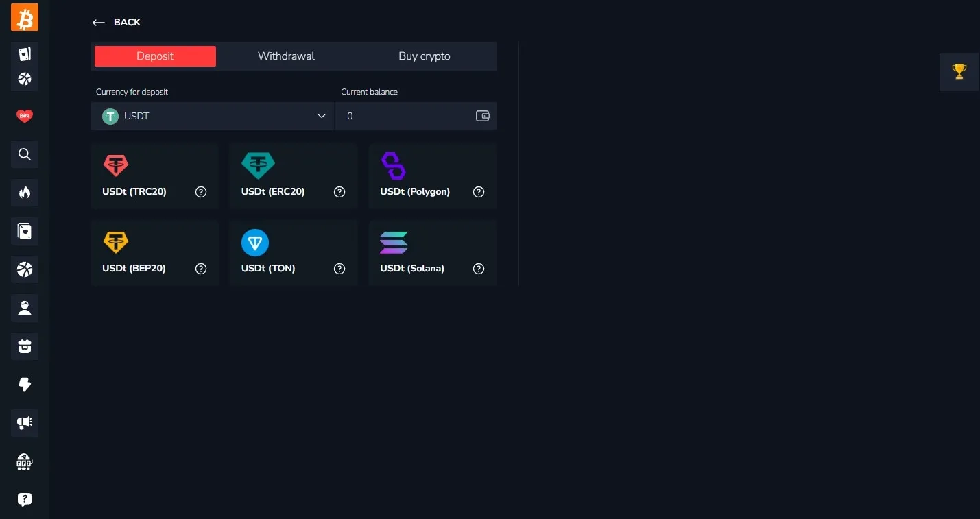Show help for USDt (TRC20)
This screenshot has height=519, width=980.
pyautogui.click(x=201, y=192)
